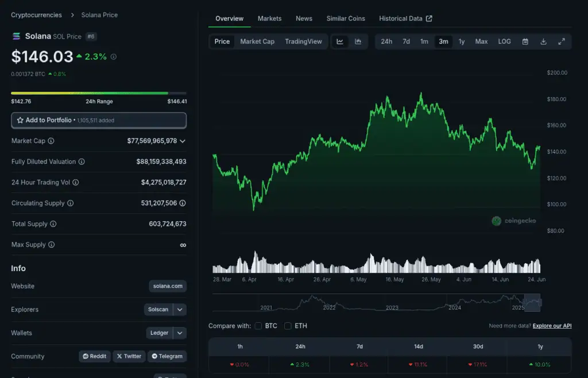Click the 1y performance 10.0% cell

click(x=540, y=364)
